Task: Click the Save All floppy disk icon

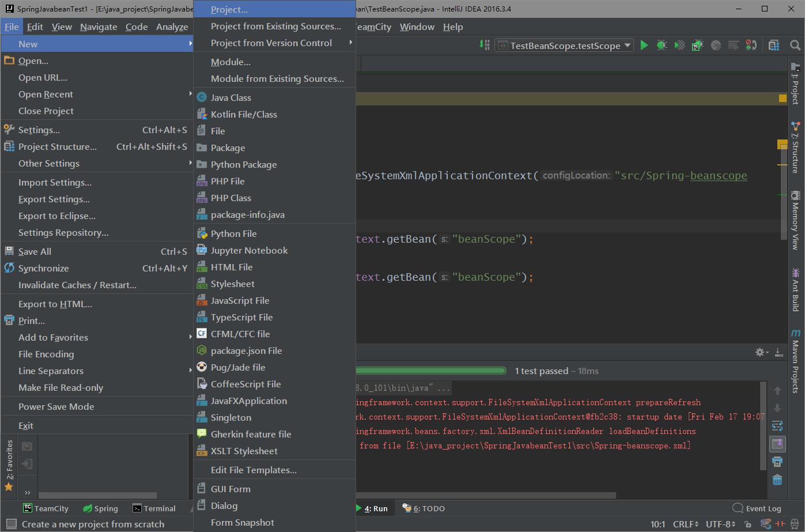Action: pos(9,251)
